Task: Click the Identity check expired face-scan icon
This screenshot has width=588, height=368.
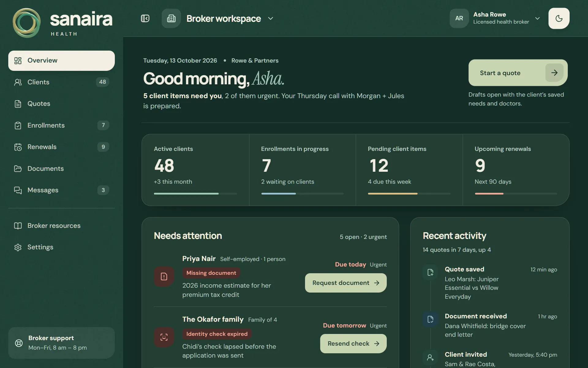Action: tap(164, 337)
